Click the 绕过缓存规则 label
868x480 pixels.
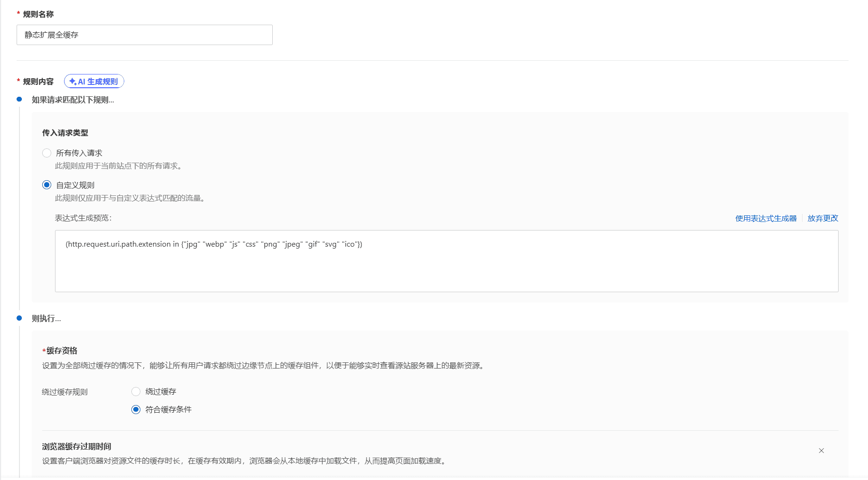65,392
